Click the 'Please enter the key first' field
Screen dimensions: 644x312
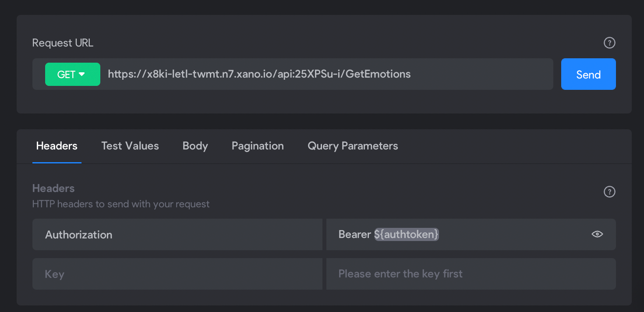coord(471,274)
